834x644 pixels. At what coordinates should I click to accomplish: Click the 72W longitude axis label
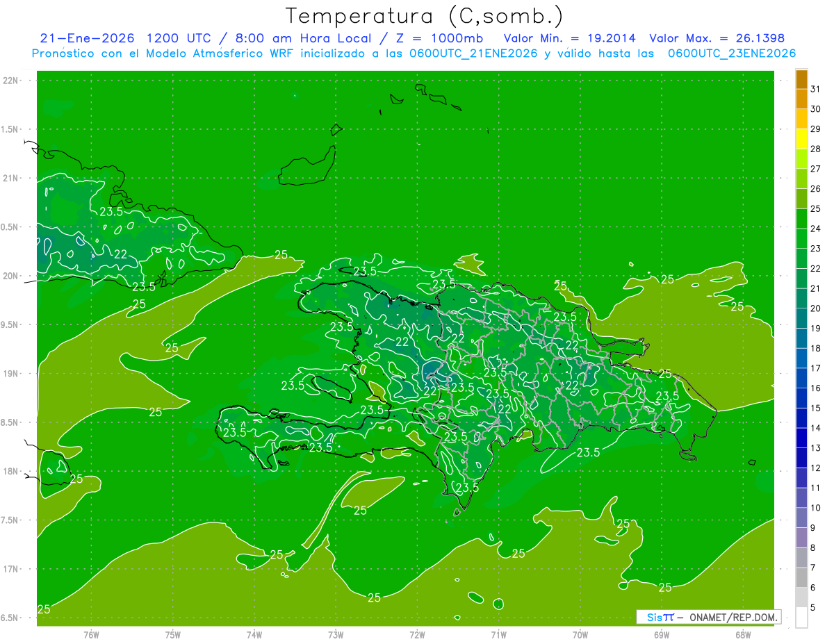(x=417, y=635)
